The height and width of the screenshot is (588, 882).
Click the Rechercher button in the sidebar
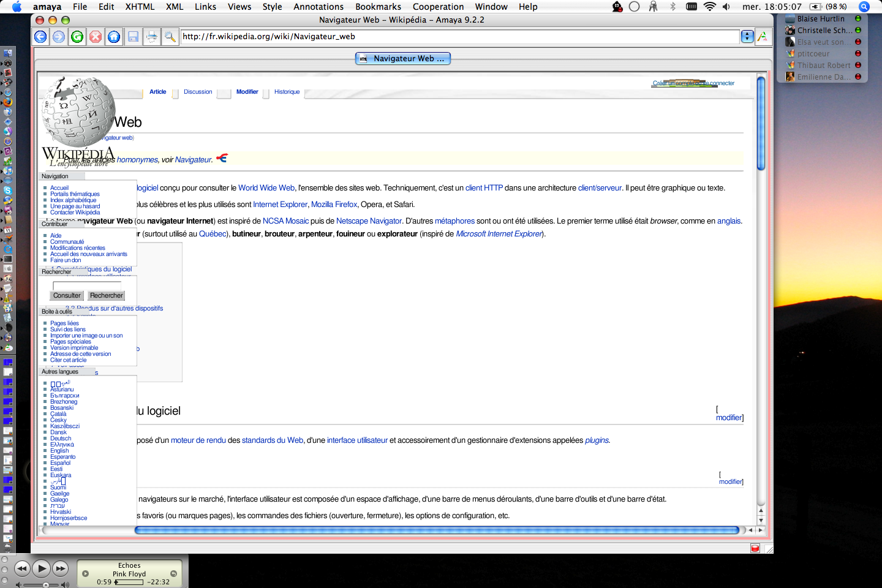[107, 296]
